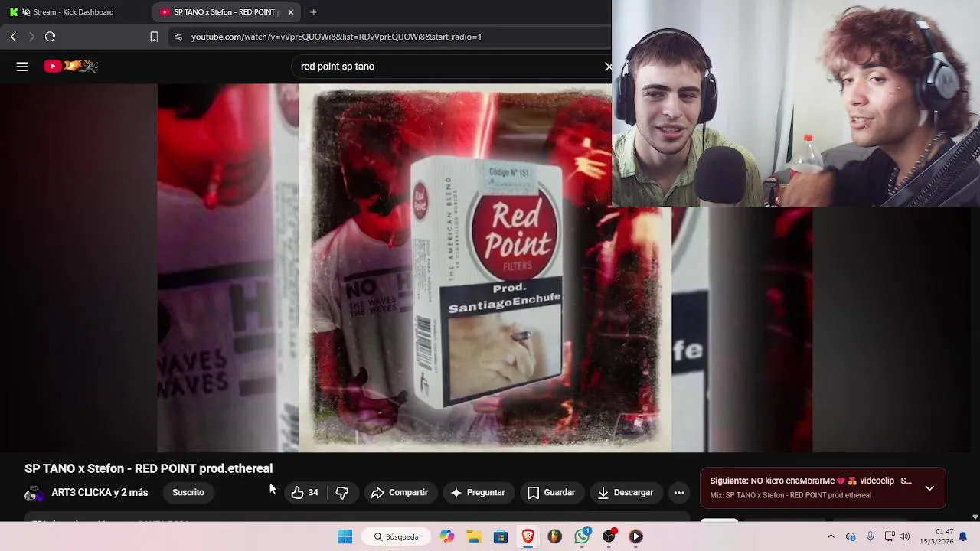The width and height of the screenshot is (980, 551).
Task: Open notifications bell in the tray
Action: click(963, 536)
